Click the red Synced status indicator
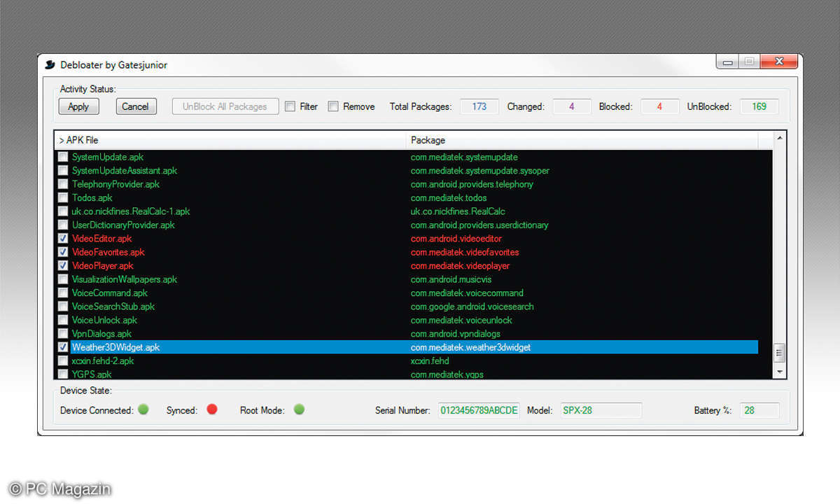Image resolution: width=840 pixels, height=504 pixels. click(212, 409)
